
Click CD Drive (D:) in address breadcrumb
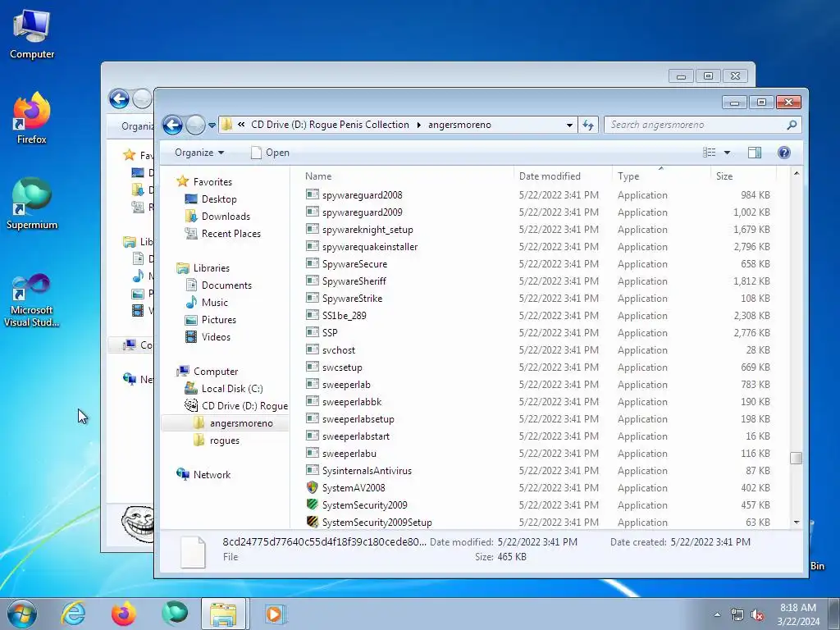click(330, 125)
